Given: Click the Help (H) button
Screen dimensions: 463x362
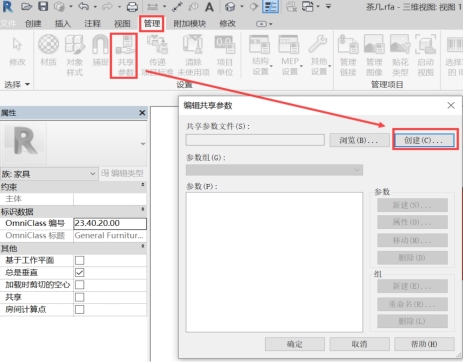Looking at the screenshot, I should pos(424,344).
